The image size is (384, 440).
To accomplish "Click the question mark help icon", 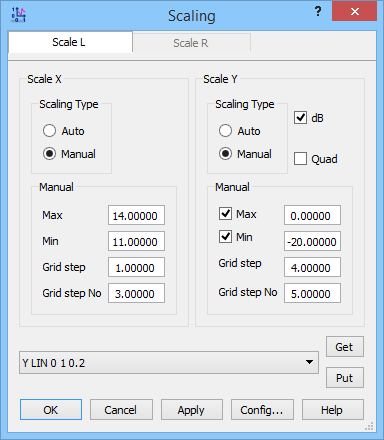I will (x=318, y=12).
